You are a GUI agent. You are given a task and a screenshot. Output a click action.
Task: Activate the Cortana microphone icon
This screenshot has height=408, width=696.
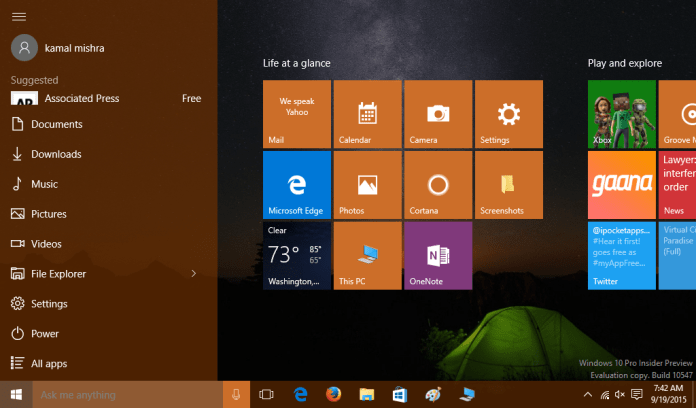pos(236,394)
